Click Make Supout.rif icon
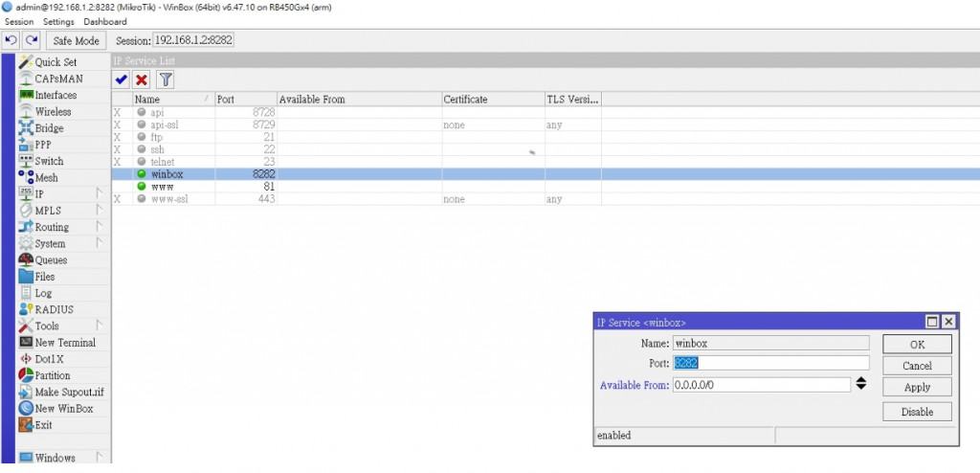Viewport: 980px width, 473px height. [x=26, y=393]
